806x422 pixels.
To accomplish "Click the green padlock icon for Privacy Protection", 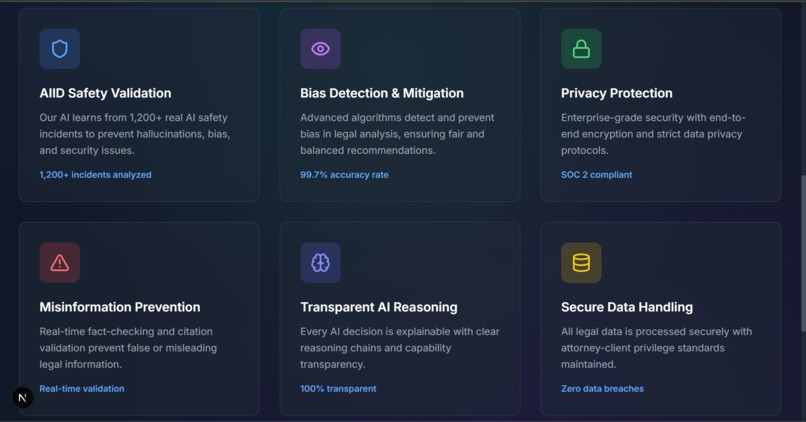I will (581, 49).
